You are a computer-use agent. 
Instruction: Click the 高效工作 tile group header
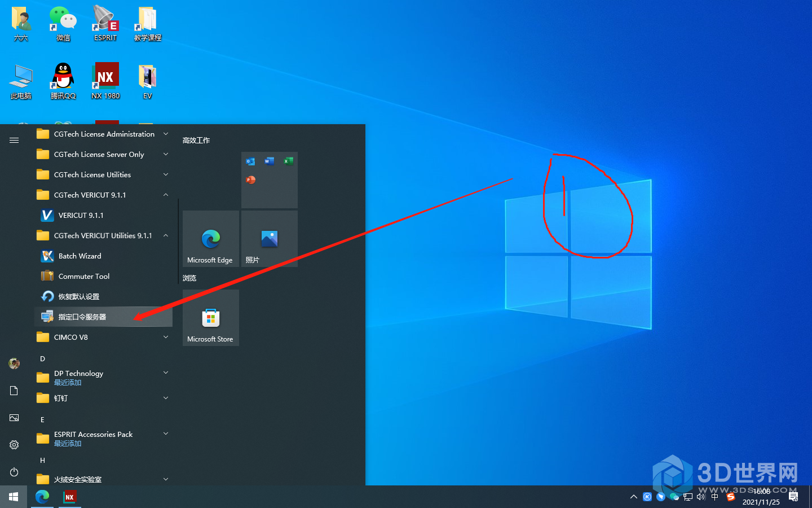pos(196,140)
